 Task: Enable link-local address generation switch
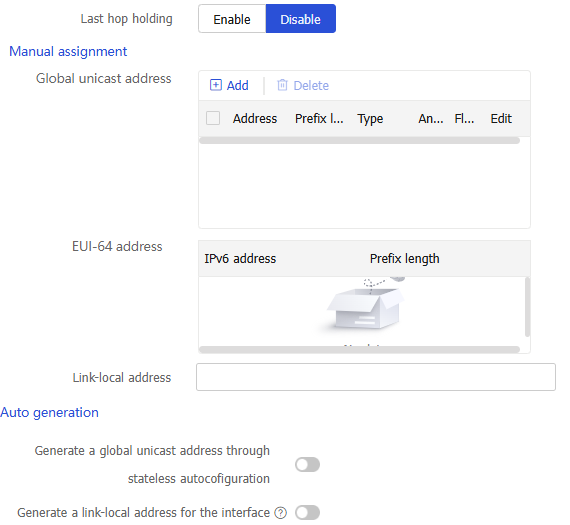(308, 513)
